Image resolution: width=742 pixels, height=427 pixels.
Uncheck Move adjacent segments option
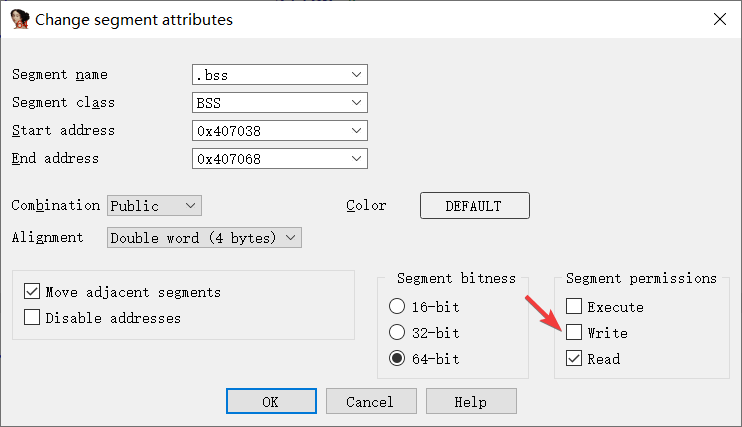(x=31, y=292)
